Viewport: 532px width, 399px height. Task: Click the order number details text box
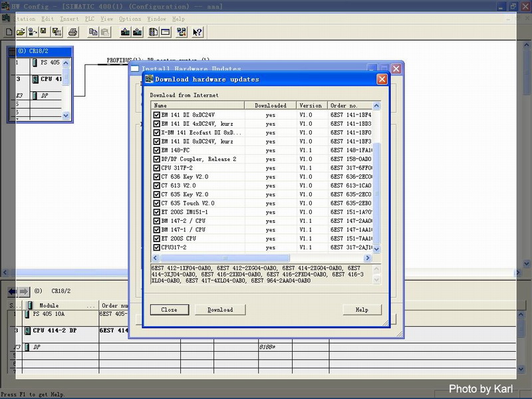pos(261,275)
